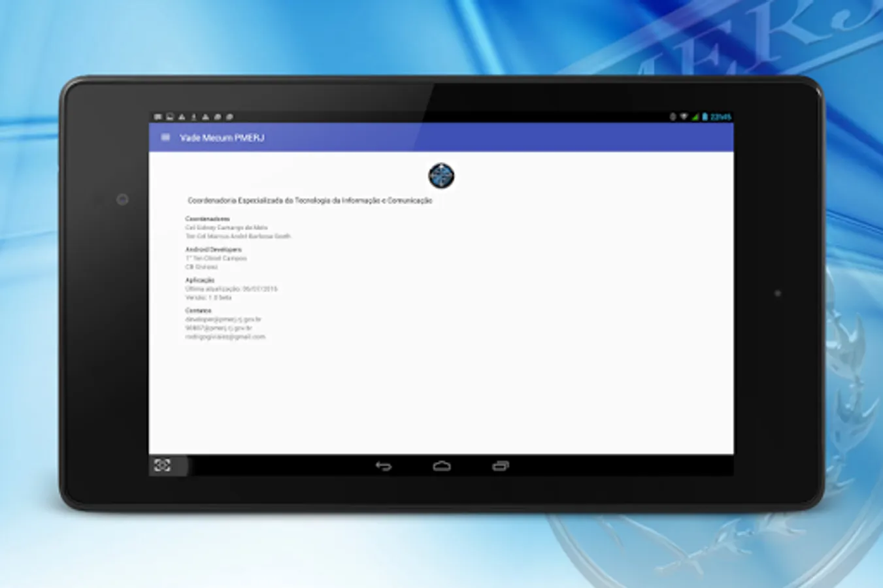The image size is (883, 588).
Task: Tap the message notification icon in status bar
Action: [158, 117]
